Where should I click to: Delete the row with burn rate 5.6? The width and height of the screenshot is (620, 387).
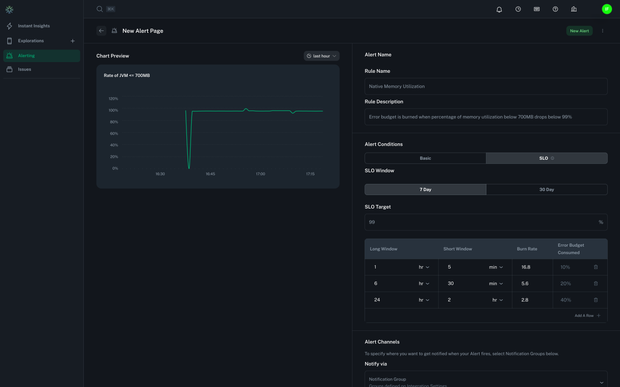[596, 283]
